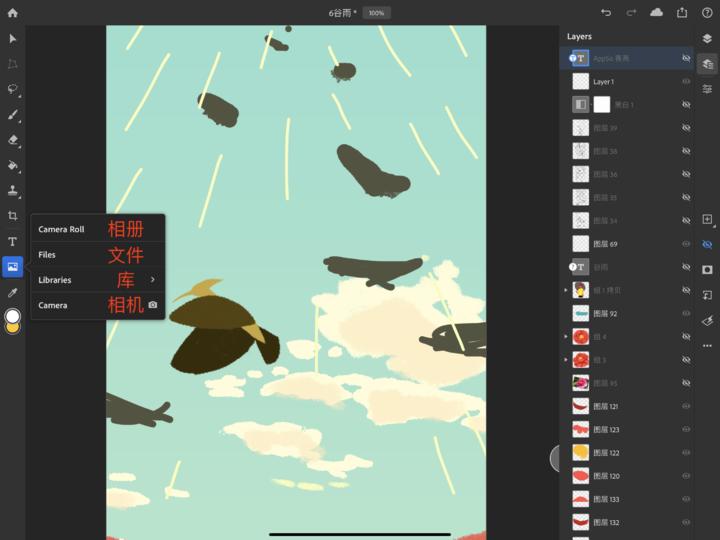
Task: Hide layer 图层 121
Action: (686, 406)
